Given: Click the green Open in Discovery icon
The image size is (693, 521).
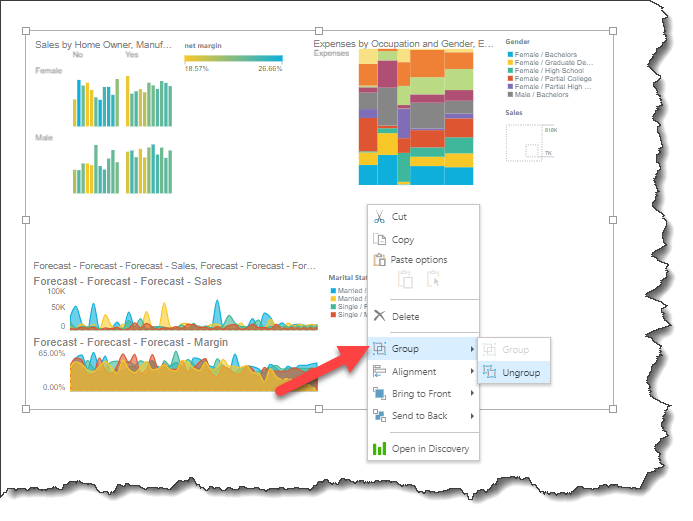Looking at the screenshot, I should [380, 449].
